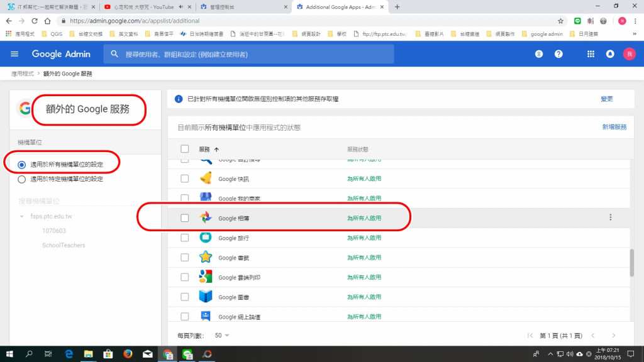Click the Google 圖書 book icon
This screenshot has width=644, height=362.
[x=206, y=297]
